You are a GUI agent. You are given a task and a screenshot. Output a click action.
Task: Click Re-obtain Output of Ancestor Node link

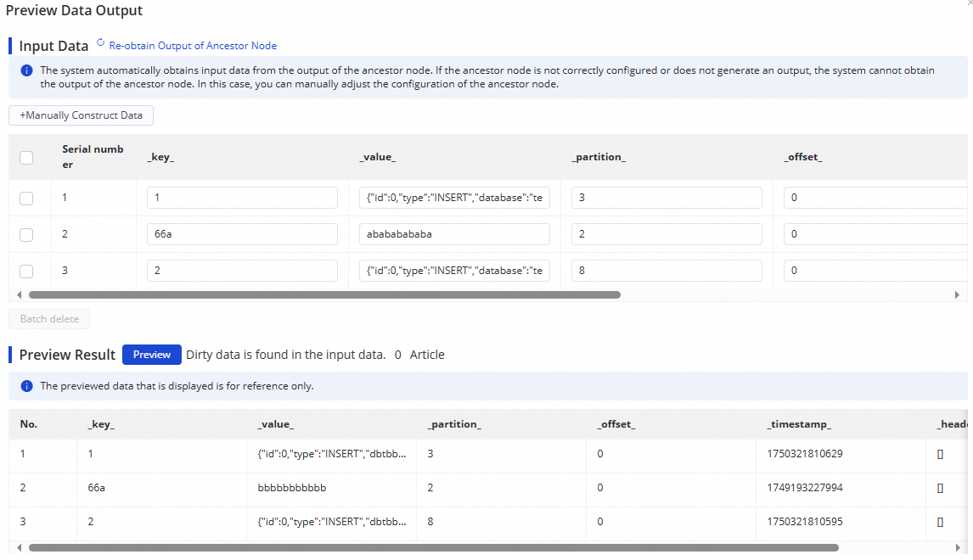click(x=193, y=46)
